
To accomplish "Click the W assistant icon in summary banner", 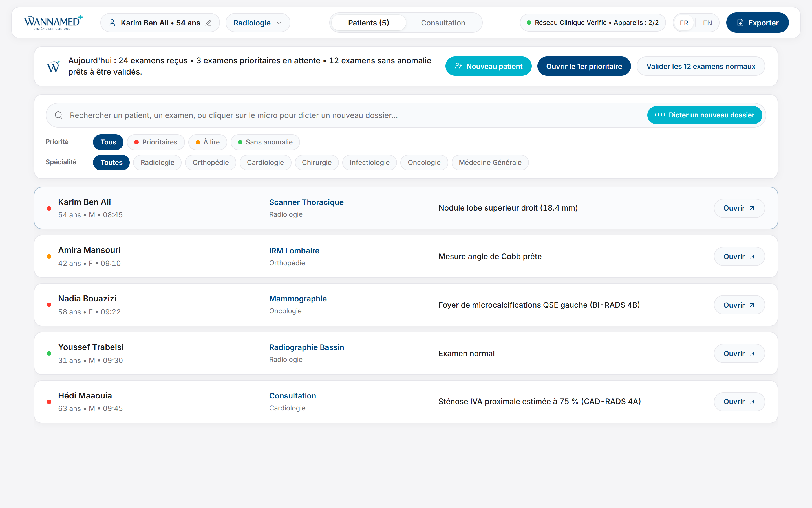I will coord(53,67).
